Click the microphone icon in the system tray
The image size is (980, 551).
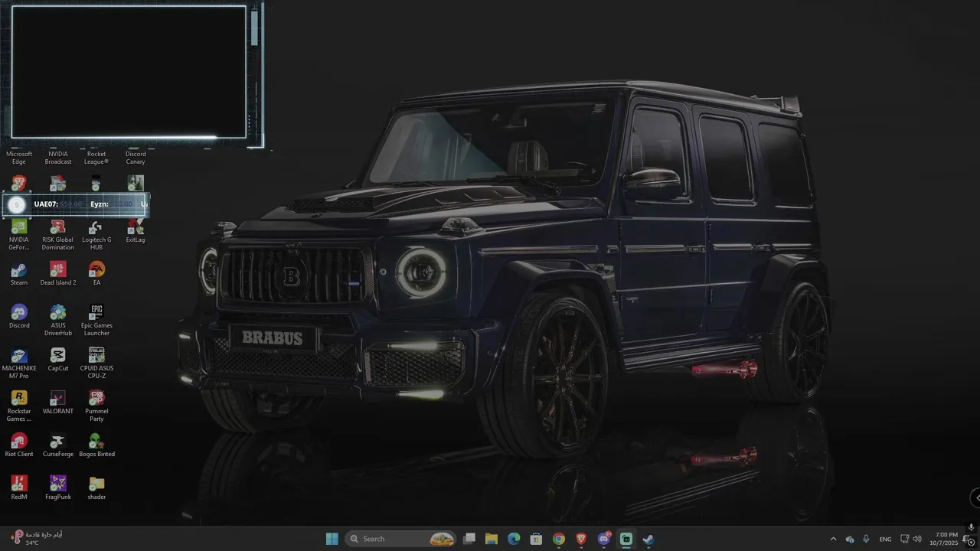tap(866, 539)
